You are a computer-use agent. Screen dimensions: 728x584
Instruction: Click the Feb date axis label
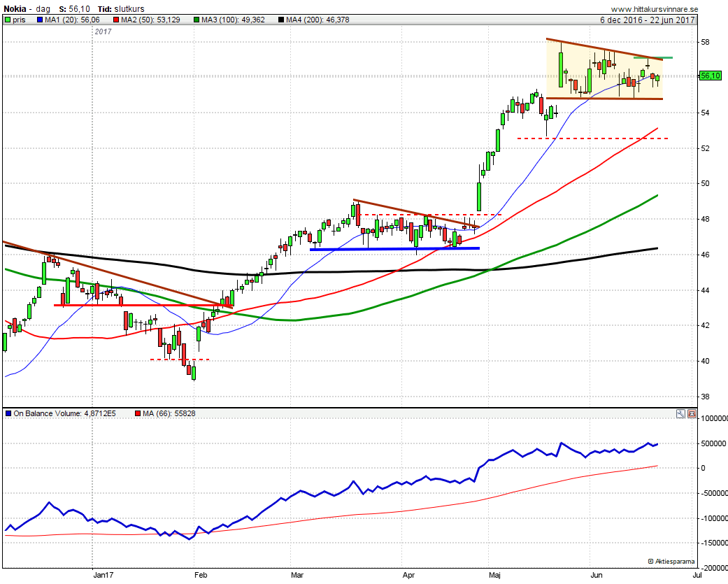click(x=201, y=575)
